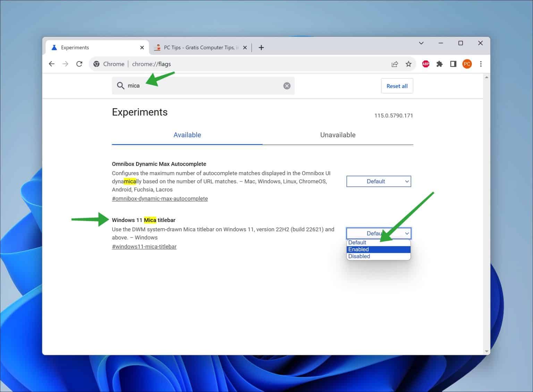This screenshot has height=392, width=533.
Task: Click the PC profile avatar icon
Action: (x=467, y=64)
